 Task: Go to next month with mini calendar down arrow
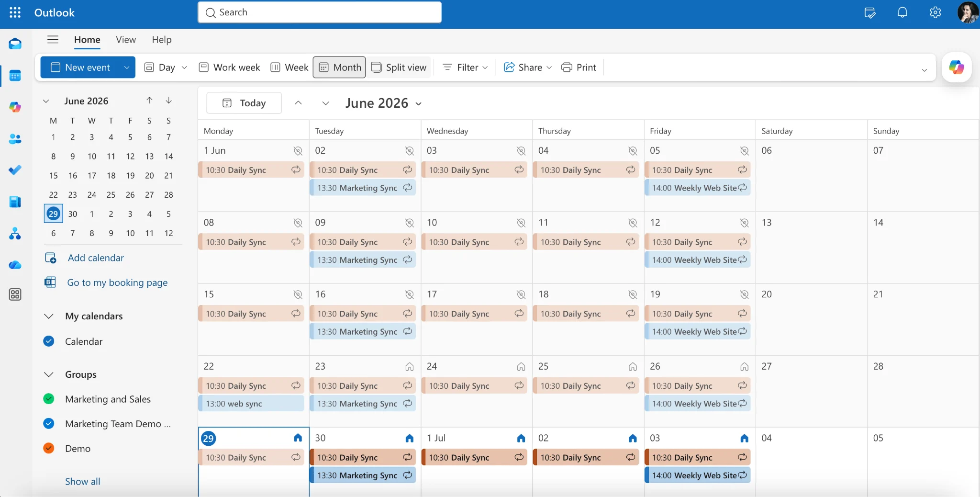tap(168, 100)
